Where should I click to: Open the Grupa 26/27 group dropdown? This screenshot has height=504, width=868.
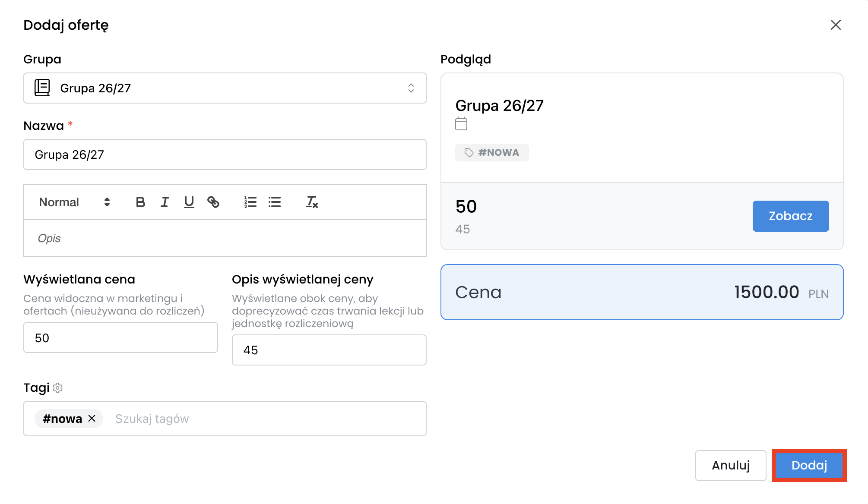[225, 88]
